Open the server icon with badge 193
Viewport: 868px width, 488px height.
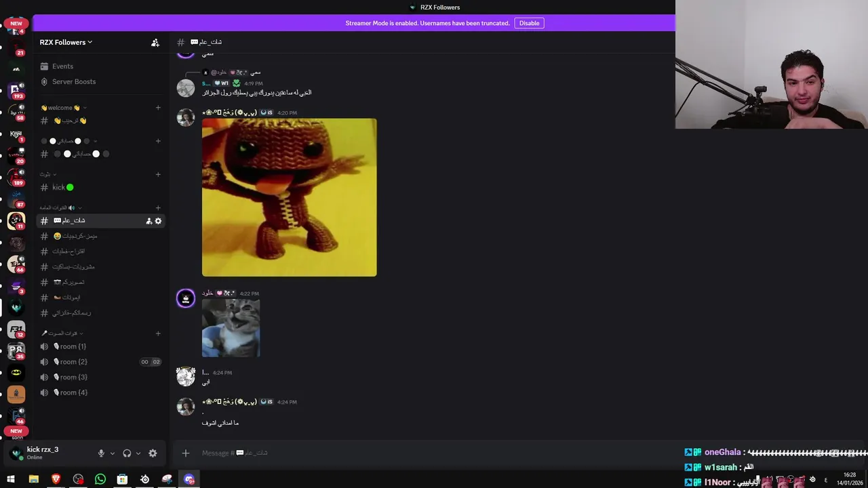pos(16,90)
